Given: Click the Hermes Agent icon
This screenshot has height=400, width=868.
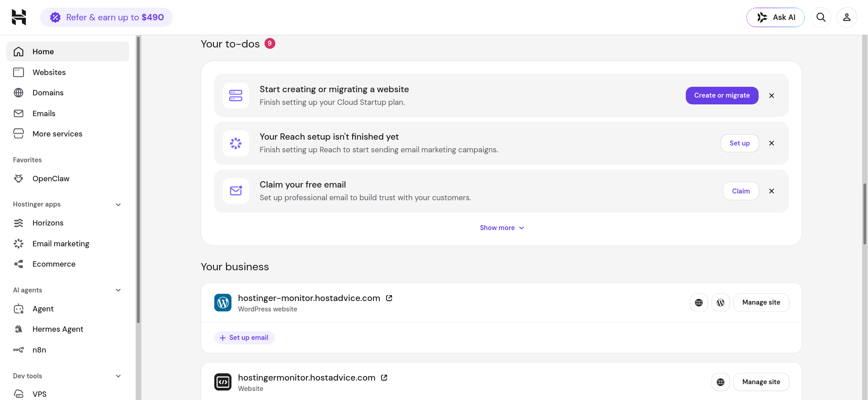Looking at the screenshot, I should coord(19,329).
